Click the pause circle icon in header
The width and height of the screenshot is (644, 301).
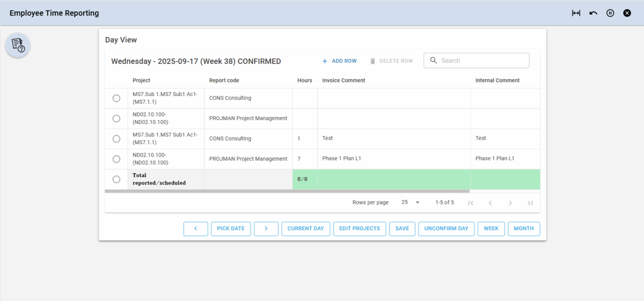610,13
